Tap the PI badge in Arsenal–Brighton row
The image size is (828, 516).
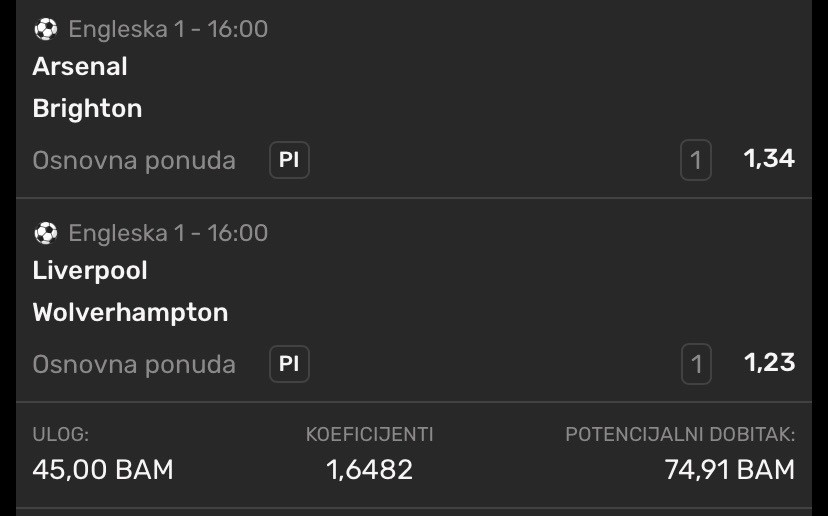coord(289,160)
